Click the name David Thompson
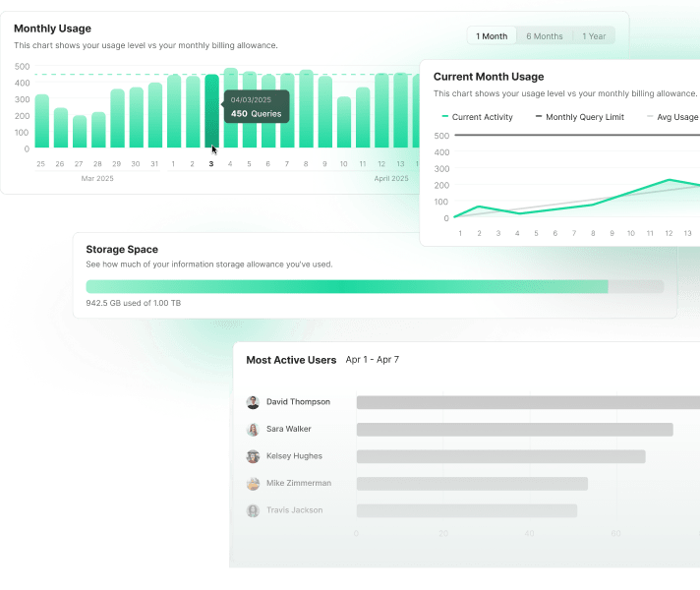The height and width of the screenshot is (590, 700). [x=298, y=402]
